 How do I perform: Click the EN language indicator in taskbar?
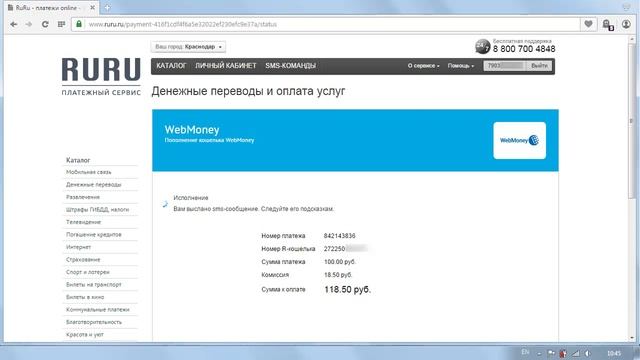(x=525, y=352)
